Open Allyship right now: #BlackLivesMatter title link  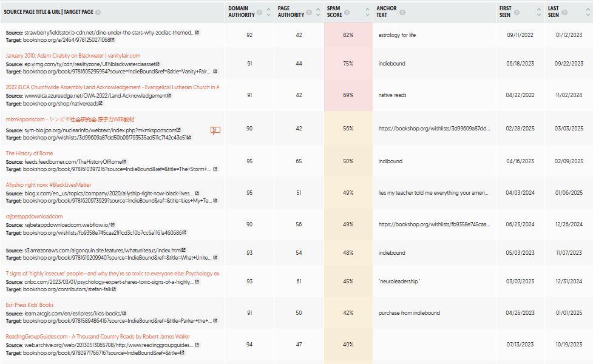point(49,185)
